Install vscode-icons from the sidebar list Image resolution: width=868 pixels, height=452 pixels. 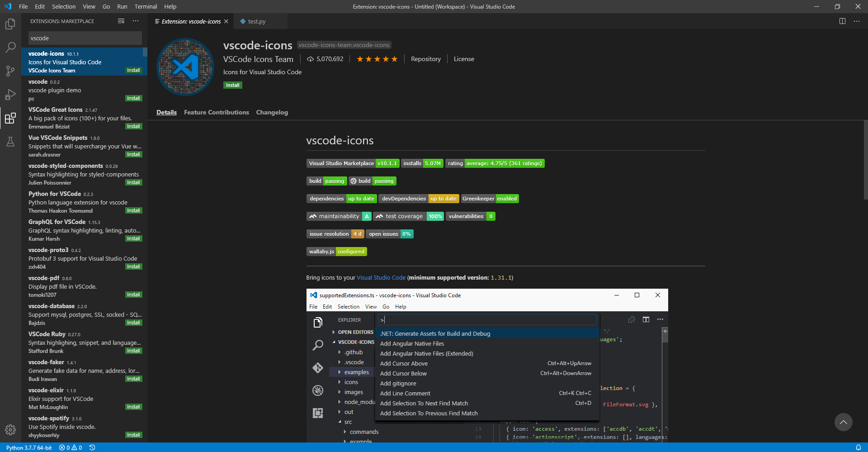coord(133,70)
